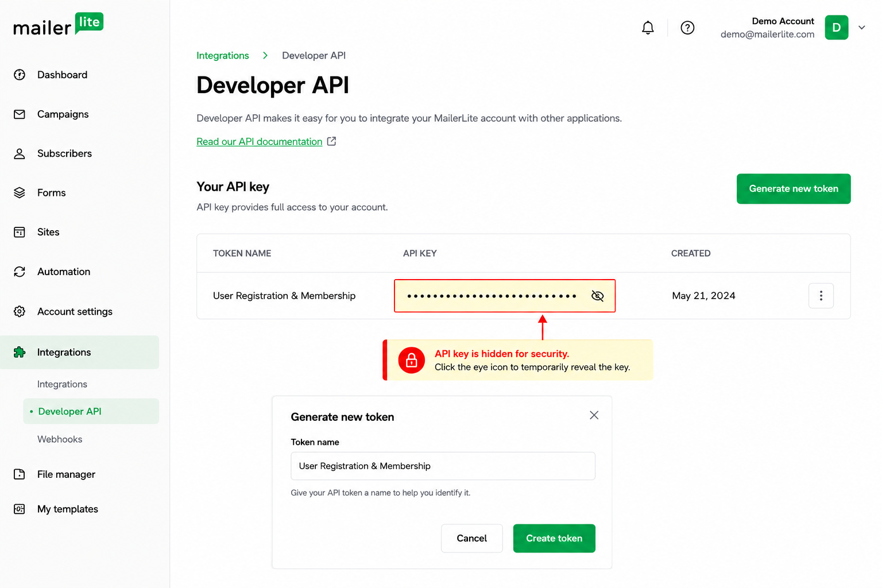Click the masked API key field
This screenshot has width=882, height=588.
(505, 296)
